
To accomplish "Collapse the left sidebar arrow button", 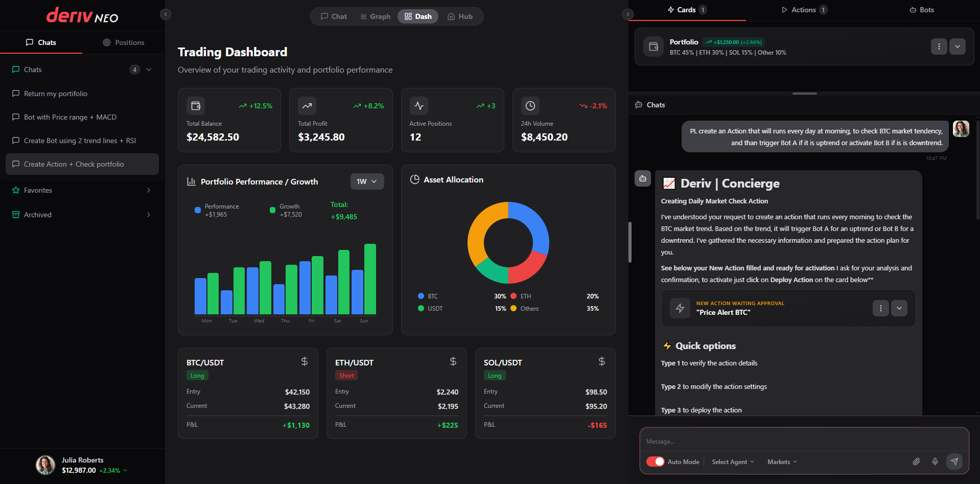I will pyautogui.click(x=165, y=14).
